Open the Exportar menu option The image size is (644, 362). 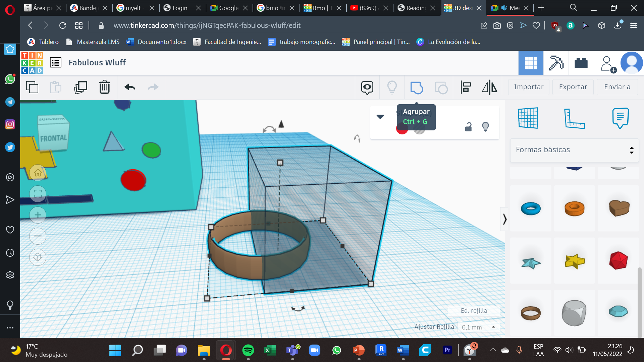tap(573, 86)
